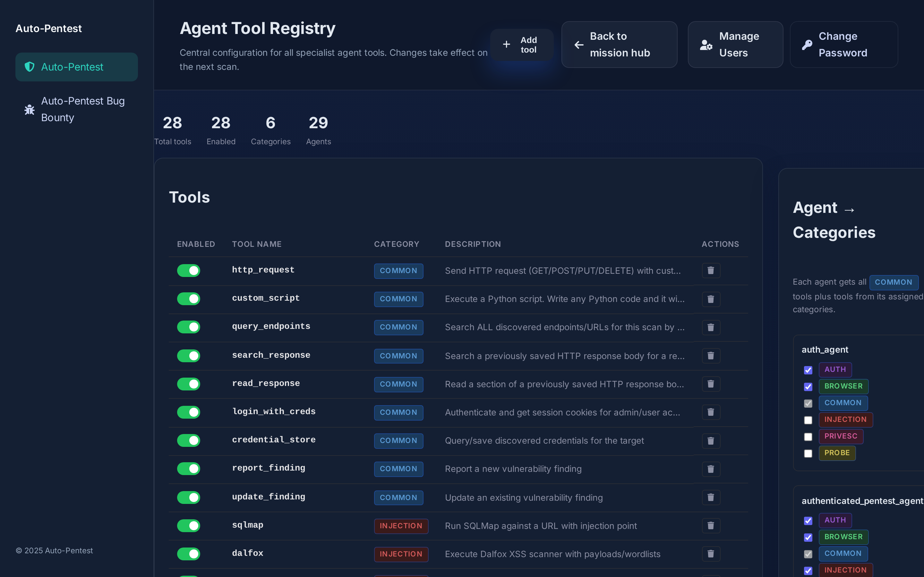Click the user-gear icon on Manage Users
The height and width of the screenshot is (577, 924).
[x=706, y=45]
